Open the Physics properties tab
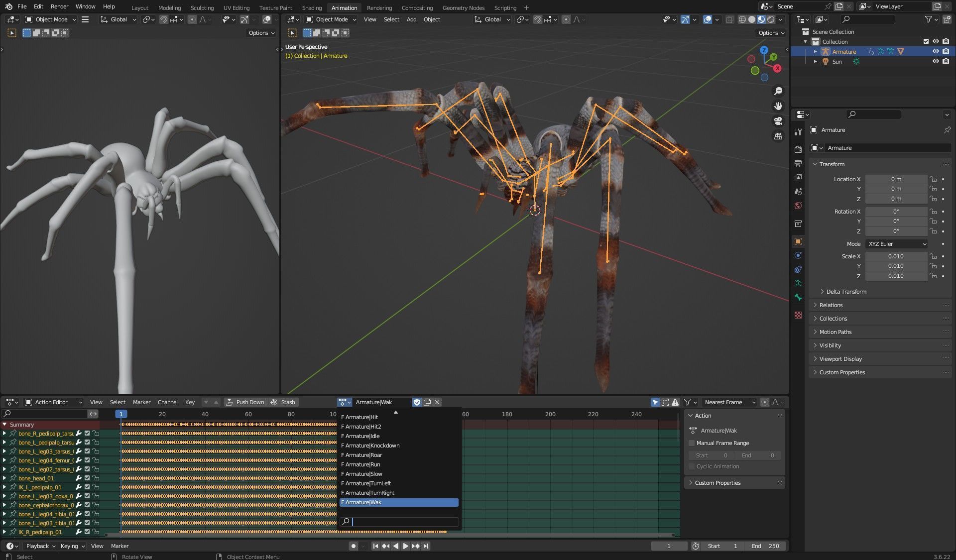This screenshot has width=956, height=560. pyautogui.click(x=798, y=255)
